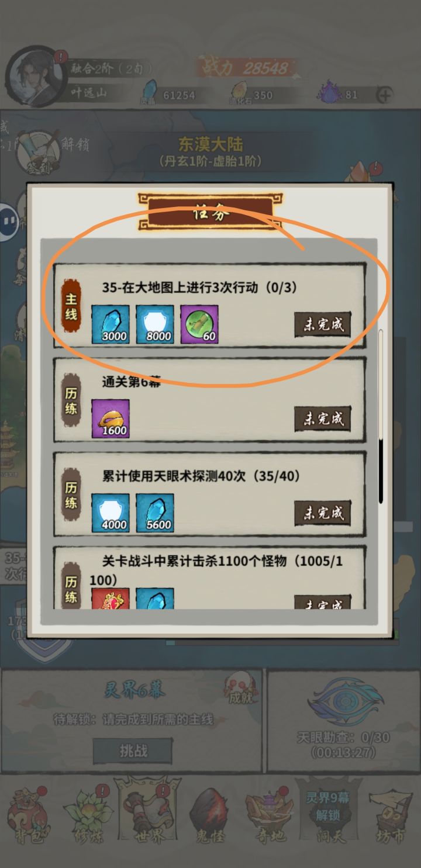
Task: Add more purple flame currency with plus
Action: (x=385, y=95)
